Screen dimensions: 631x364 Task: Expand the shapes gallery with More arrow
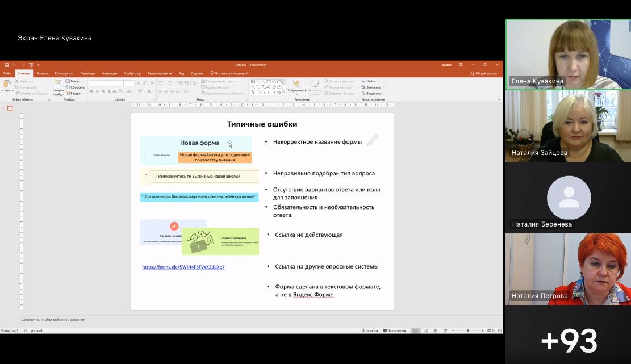tap(284, 93)
